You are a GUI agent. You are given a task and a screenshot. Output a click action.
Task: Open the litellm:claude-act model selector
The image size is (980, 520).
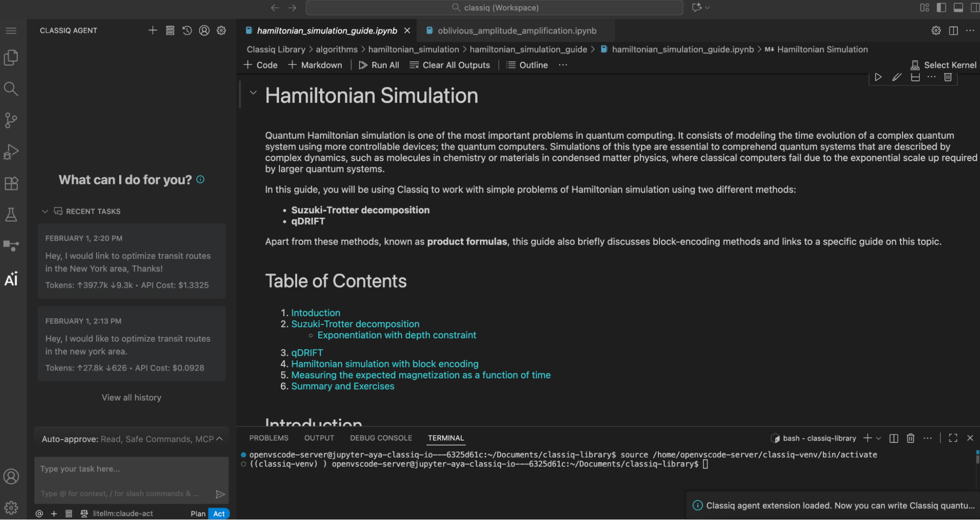point(123,514)
